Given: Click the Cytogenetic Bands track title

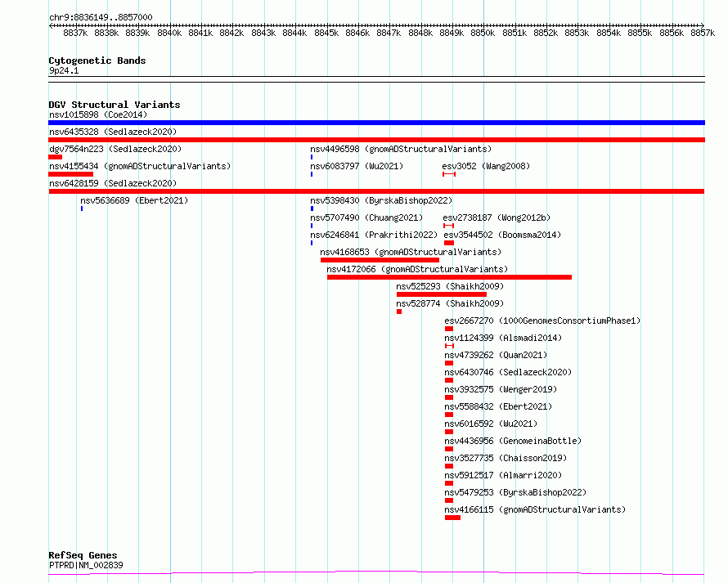Looking at the screenshot, I should [x=97, y=61].
